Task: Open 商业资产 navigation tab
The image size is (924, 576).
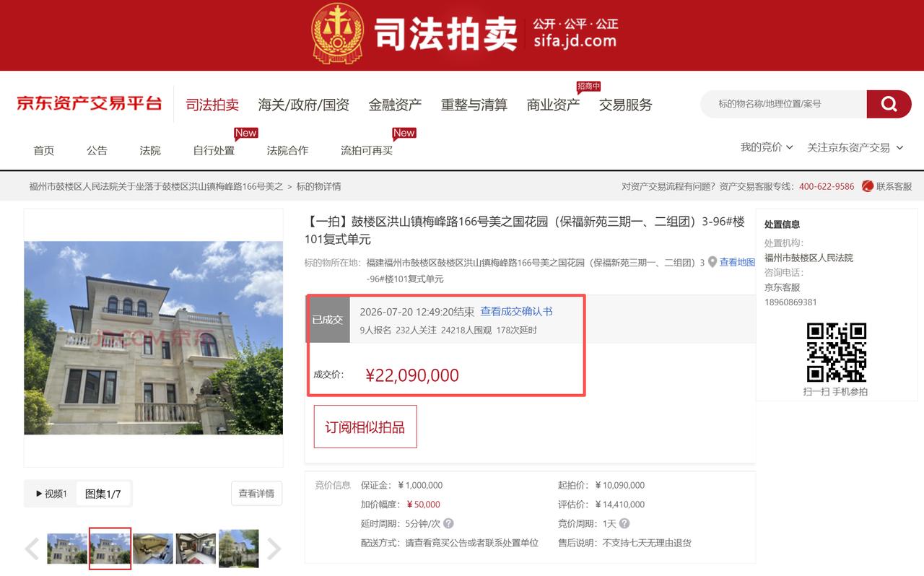Action: 553,105
